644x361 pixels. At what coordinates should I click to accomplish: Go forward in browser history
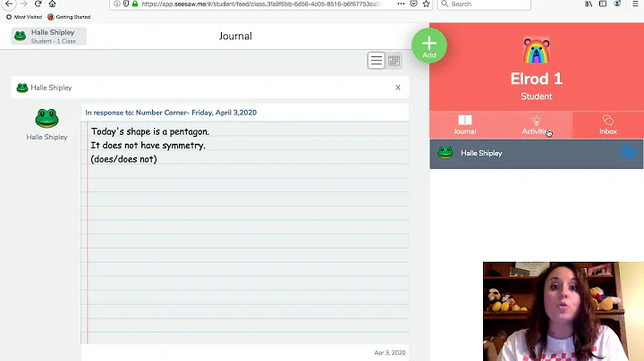[x=23, y=4]
